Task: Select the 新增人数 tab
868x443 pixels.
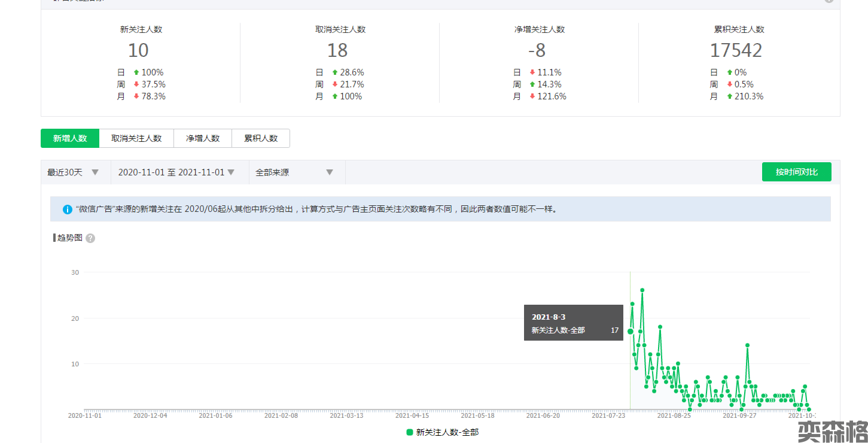Action: (x=70, y=138)
